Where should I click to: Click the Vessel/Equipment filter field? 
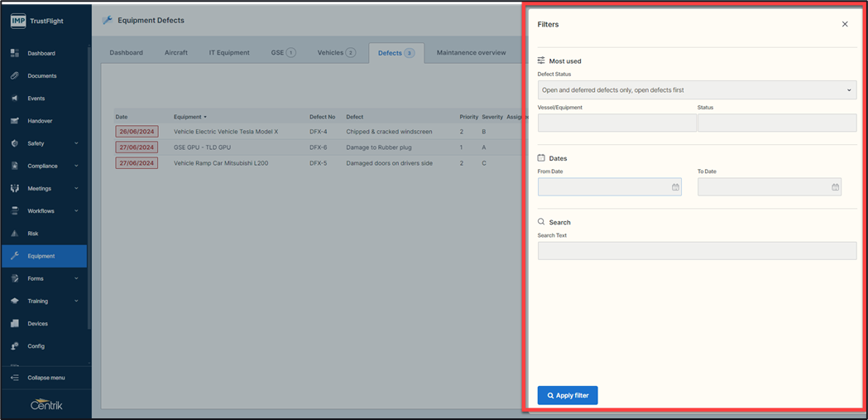pyautogui.click(x=616, y=123)
